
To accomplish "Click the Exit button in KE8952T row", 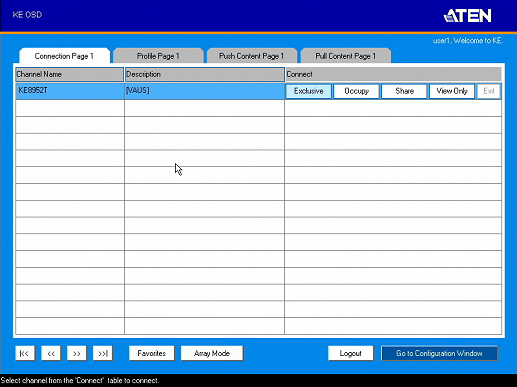I will point(489,91).
